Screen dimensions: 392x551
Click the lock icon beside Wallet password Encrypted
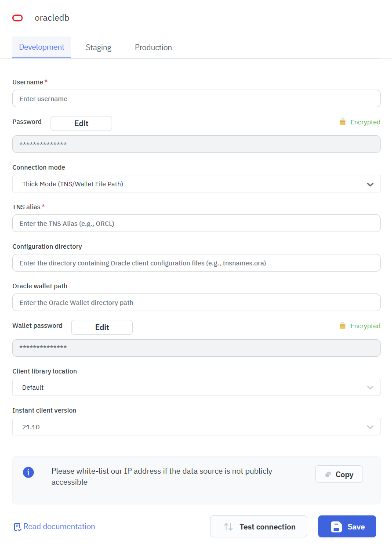[342, 326]
